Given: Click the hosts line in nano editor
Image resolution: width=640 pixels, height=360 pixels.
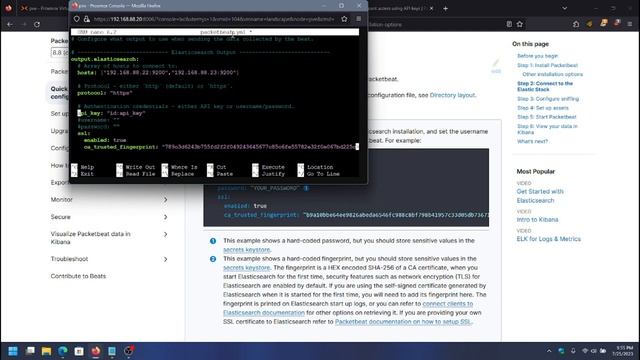Looking at the screenshot, I should 158,73.
